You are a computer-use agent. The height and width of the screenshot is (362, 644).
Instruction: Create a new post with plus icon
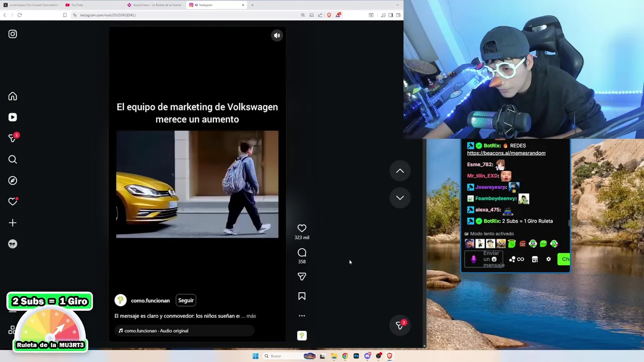point(13,223)
